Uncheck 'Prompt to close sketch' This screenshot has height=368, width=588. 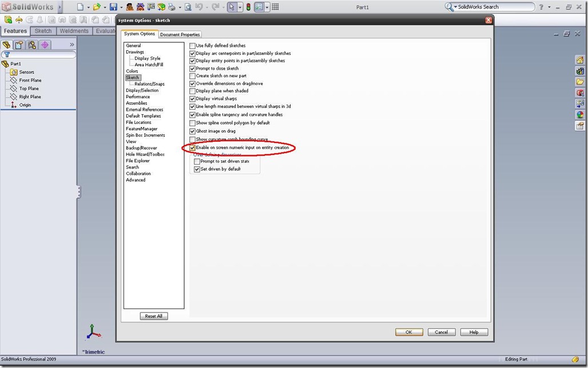[x=192, y=69]
